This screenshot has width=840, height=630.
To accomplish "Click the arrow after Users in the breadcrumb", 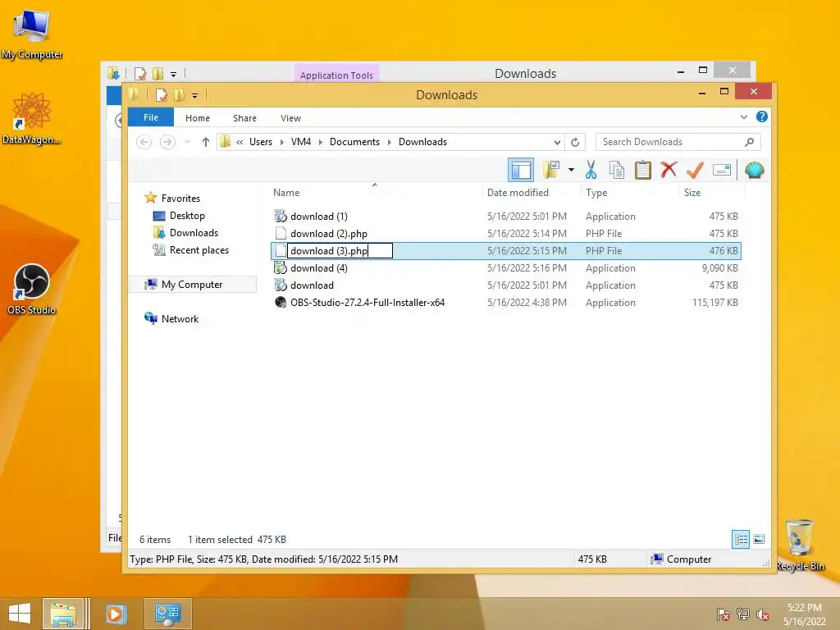I will 282,142.
